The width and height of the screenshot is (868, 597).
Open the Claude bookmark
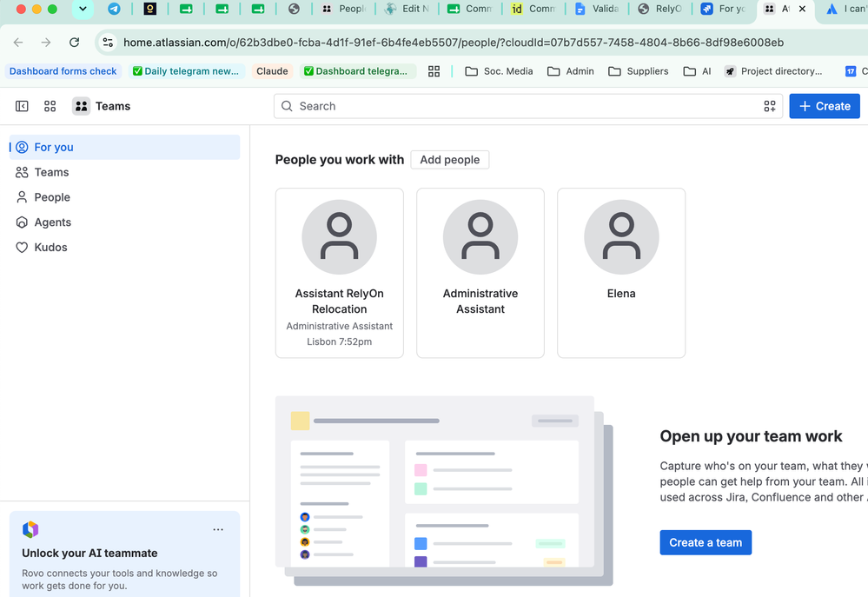(272, 71)
